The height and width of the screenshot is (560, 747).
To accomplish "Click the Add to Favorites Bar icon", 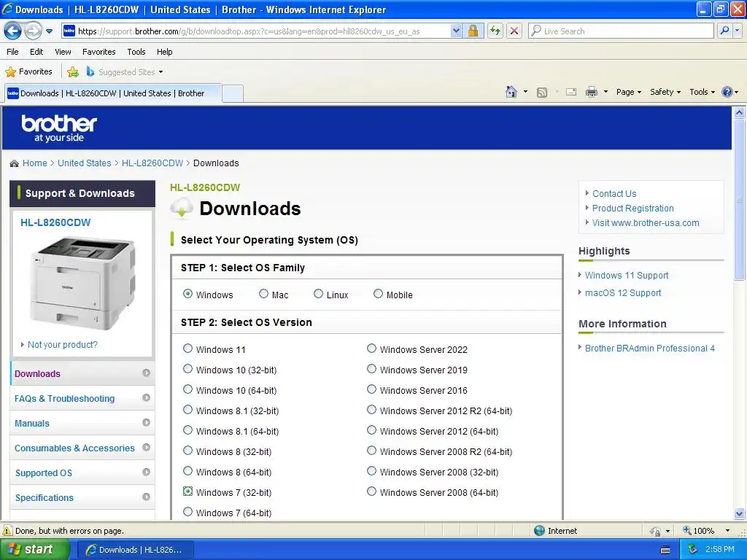I will pos(73,72).
